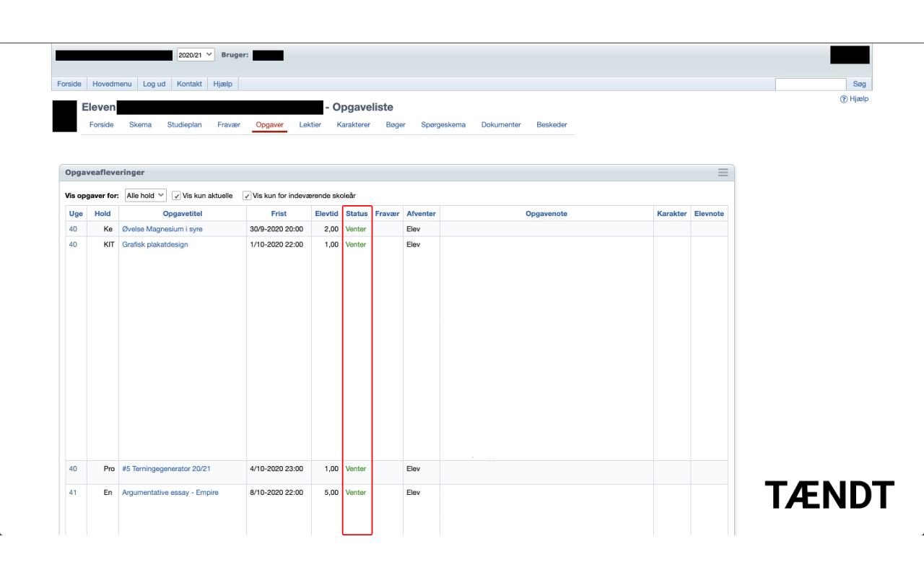
Task: Click deadline 30/9-2020 20:00
Action: coord(276,229)
